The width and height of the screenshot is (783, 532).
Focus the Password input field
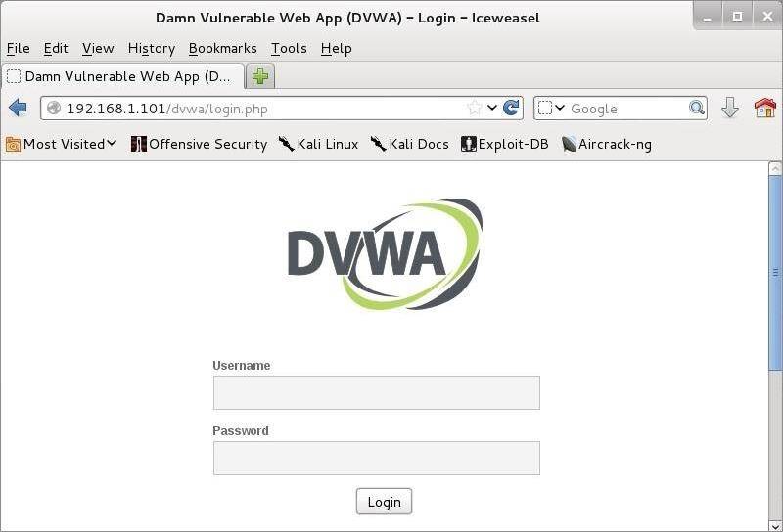tap(377, 458)
